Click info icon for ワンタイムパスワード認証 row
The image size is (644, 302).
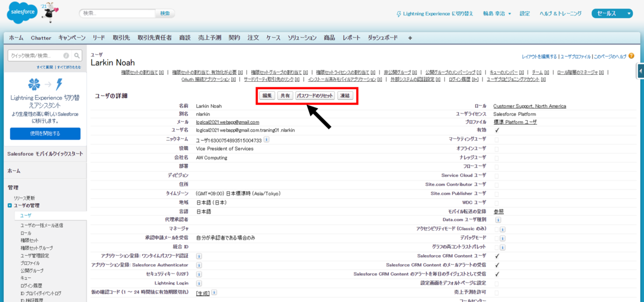(x=199, y=256)
